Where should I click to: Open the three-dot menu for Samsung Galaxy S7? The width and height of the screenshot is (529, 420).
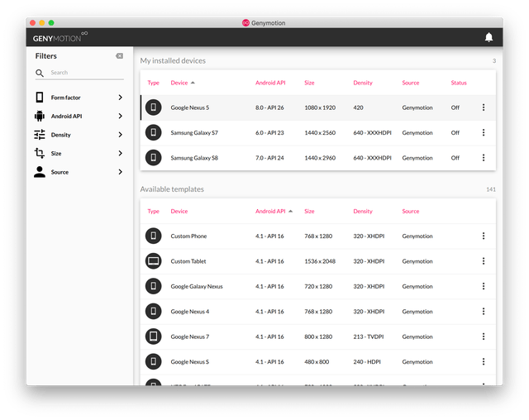click(x=484, y=132)
